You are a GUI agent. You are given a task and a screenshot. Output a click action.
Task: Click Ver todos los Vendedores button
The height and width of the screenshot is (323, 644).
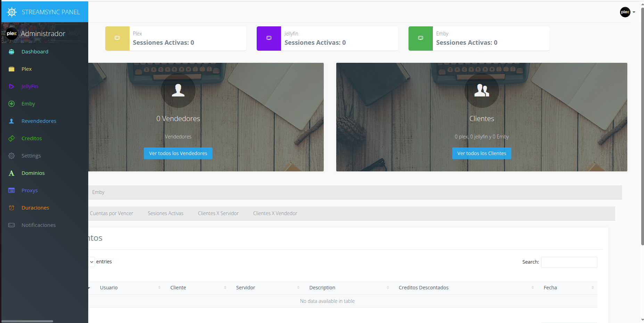pos(178,153)
